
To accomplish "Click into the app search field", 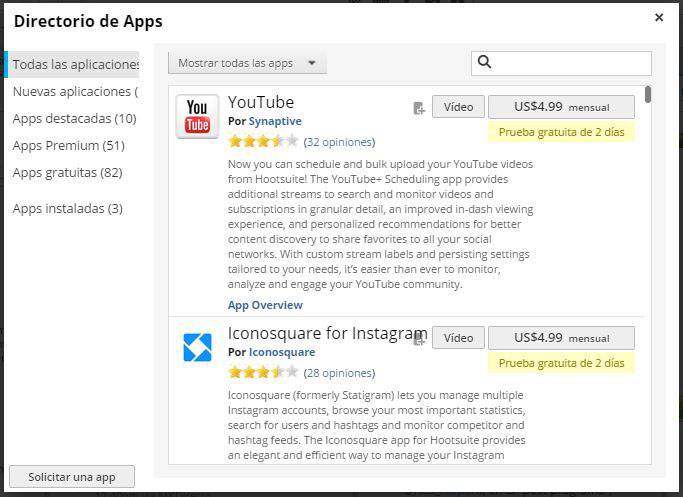I will pyautogui.click(x=561, y=63).
